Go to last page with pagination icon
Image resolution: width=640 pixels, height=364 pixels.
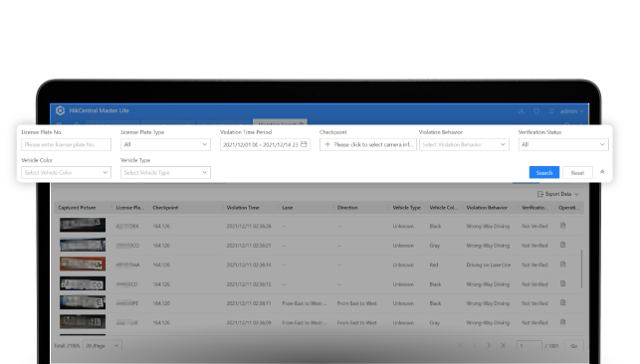point(503,346)
